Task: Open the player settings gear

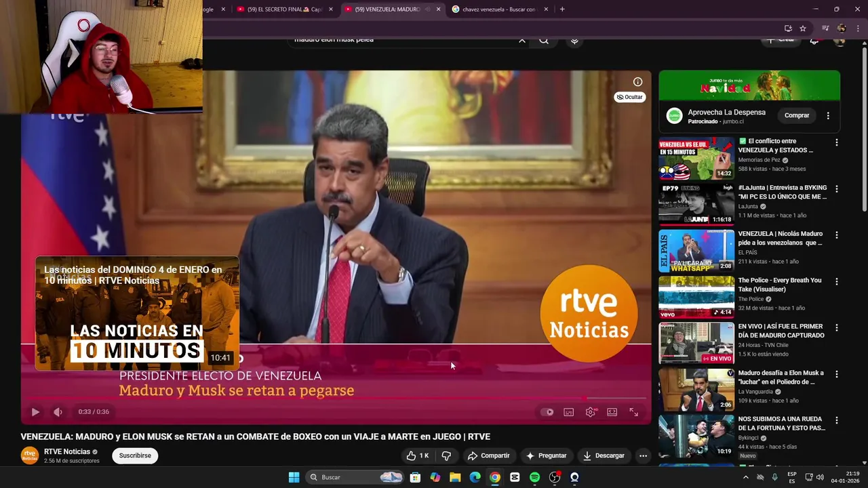Action: pos(591,412)
